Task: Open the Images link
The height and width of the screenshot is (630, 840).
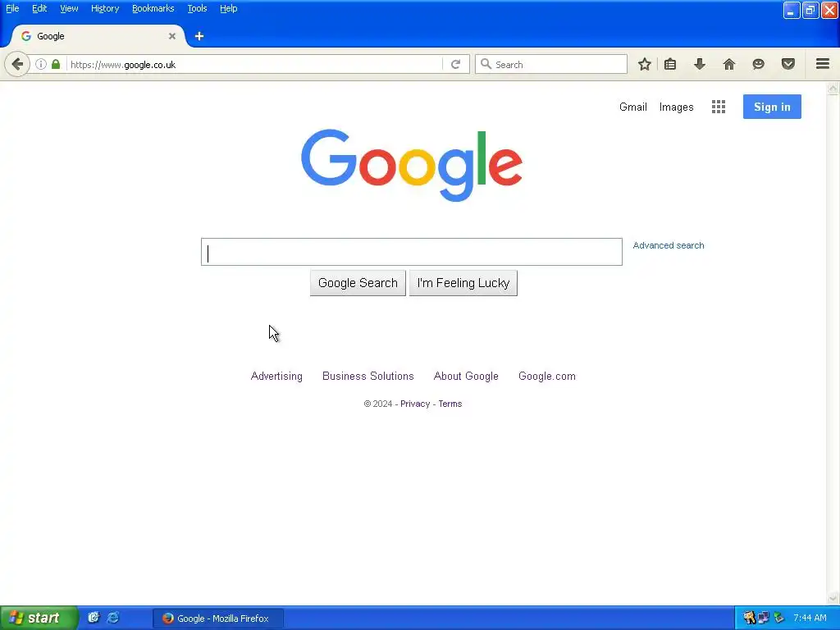Action: coord(676,107)
